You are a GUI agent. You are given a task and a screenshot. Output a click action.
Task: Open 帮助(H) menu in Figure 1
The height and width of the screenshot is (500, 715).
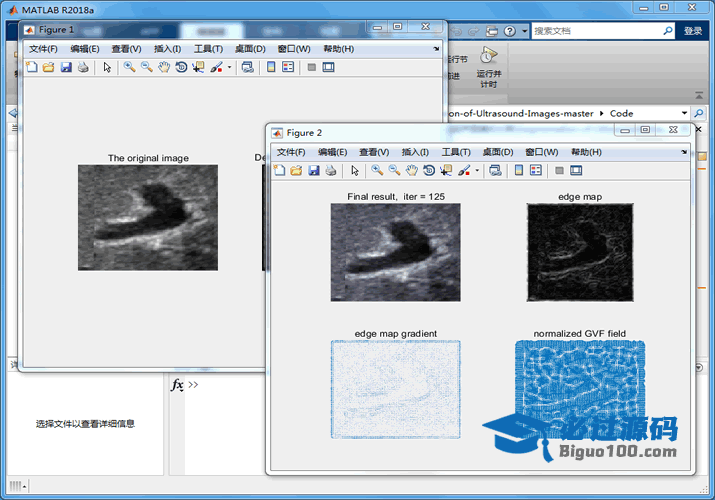tap(339, 49)
